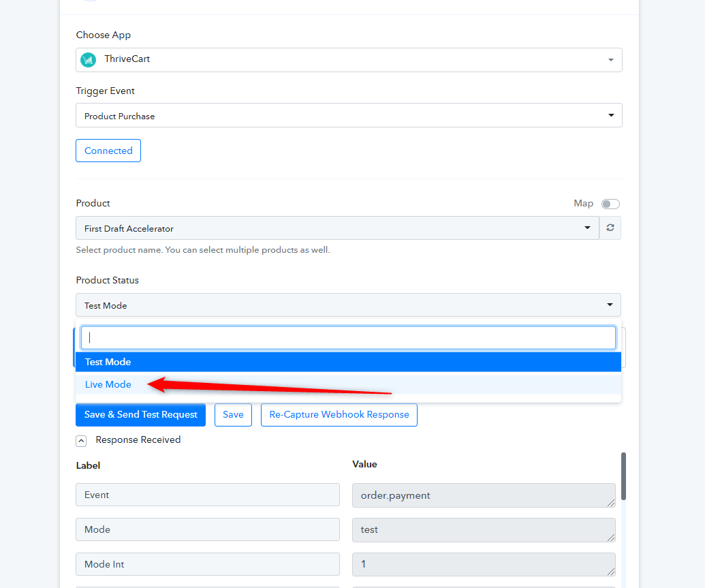Click the ThriveCart app logo icon
Screen dimensions: 705x588
click(x=88, y=60)
